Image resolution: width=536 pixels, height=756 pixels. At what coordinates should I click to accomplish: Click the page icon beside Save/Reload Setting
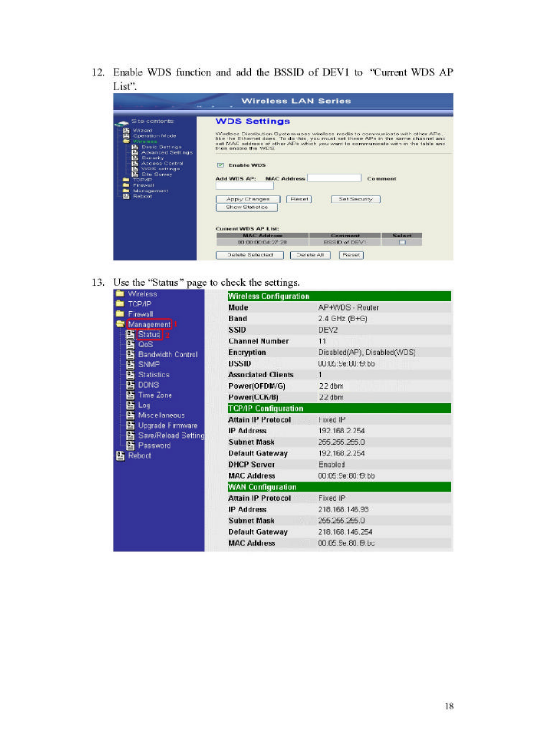pos(130,435)
